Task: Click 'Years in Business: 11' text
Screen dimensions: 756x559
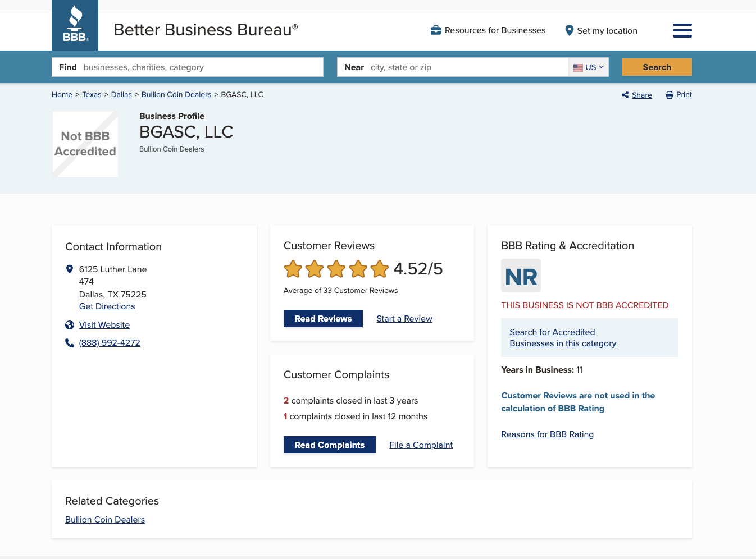Action: tap(541, 370)
